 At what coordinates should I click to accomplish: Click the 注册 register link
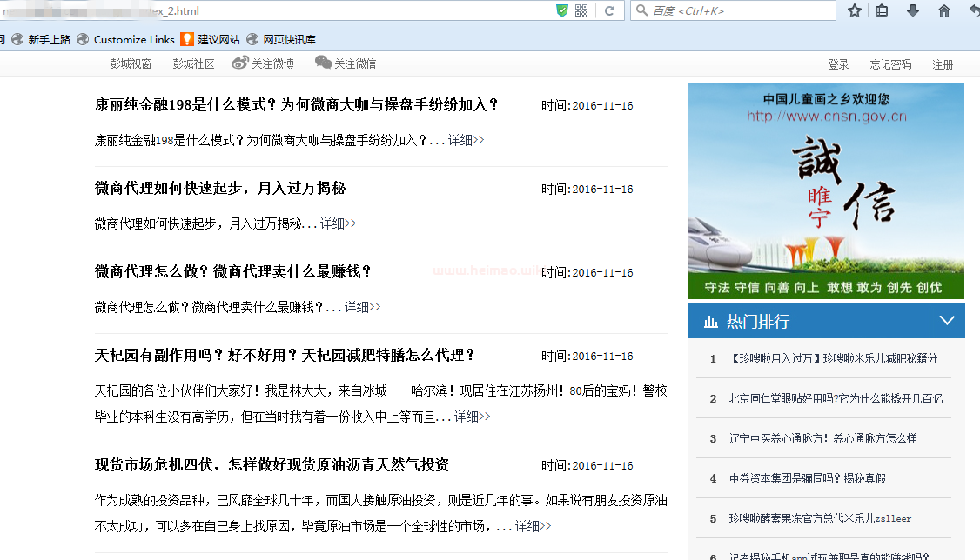pyautogui.click(x=943, y=64)
